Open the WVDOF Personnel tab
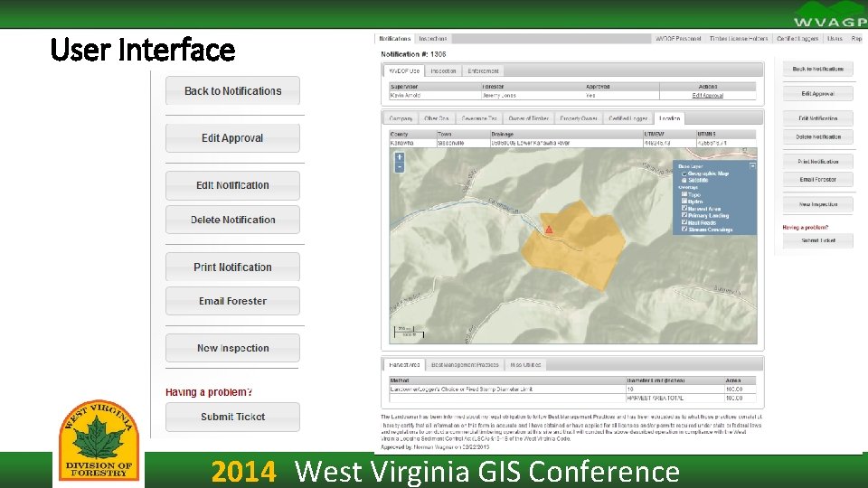The image size is (868, 488). click(678, 39)
